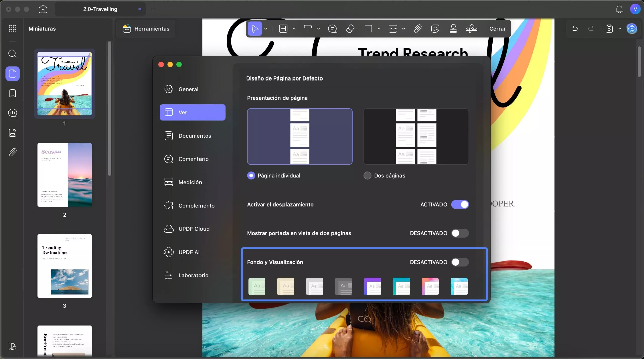This screenshot has height=359, width=644.
Task: Open UPDF AI settings section
Action: pyautogui.click(x=192, y=252)
